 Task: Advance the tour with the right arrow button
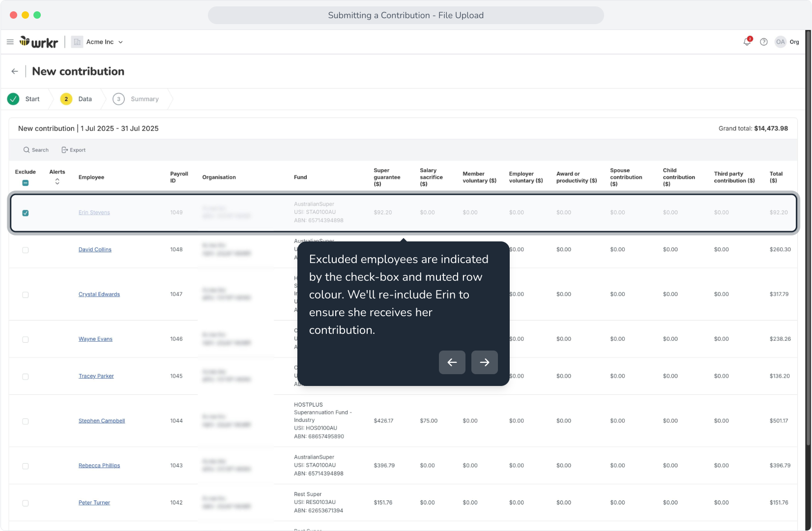pos(485,362)
